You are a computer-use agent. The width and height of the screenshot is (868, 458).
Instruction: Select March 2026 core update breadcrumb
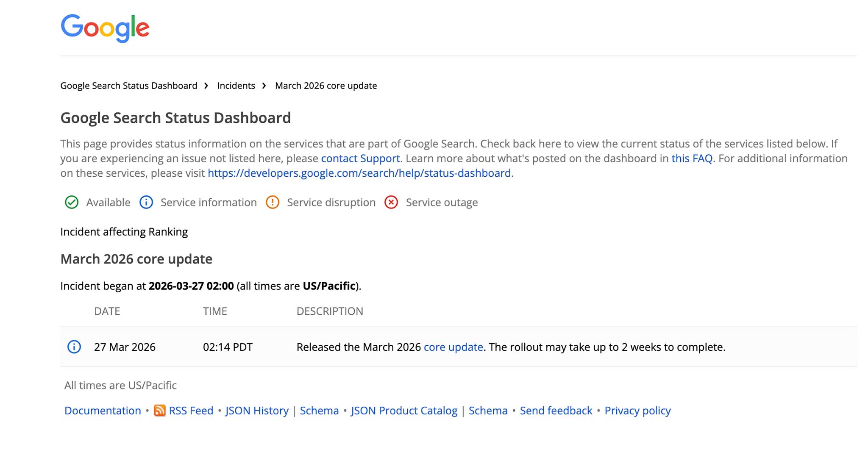click(x=326, y=86)
